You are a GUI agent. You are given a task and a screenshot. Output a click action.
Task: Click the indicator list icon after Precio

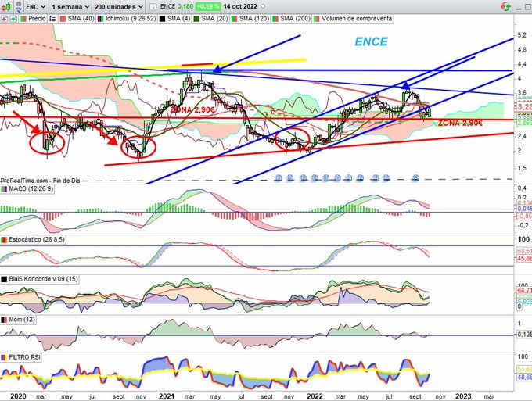tap(52, 19)
